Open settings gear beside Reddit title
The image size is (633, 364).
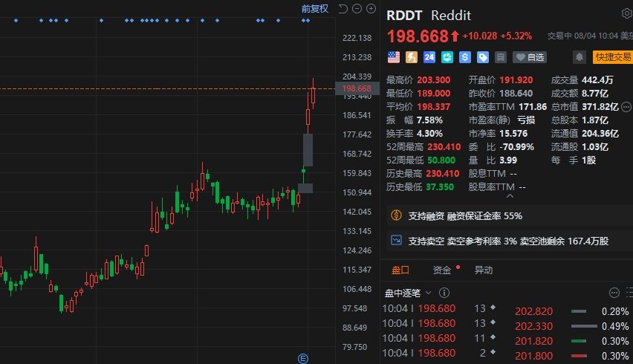[x=627, y=13]
